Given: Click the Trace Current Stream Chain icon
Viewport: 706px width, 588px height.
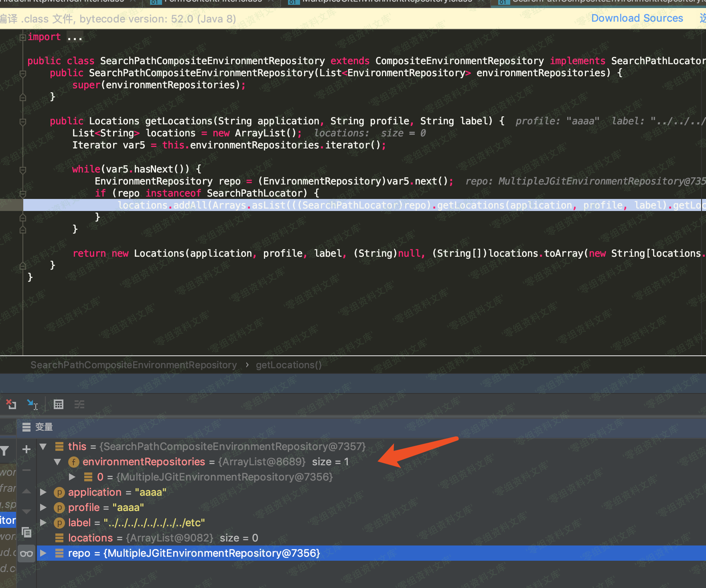Looking at the screenshot, I should tap(79, 404).
